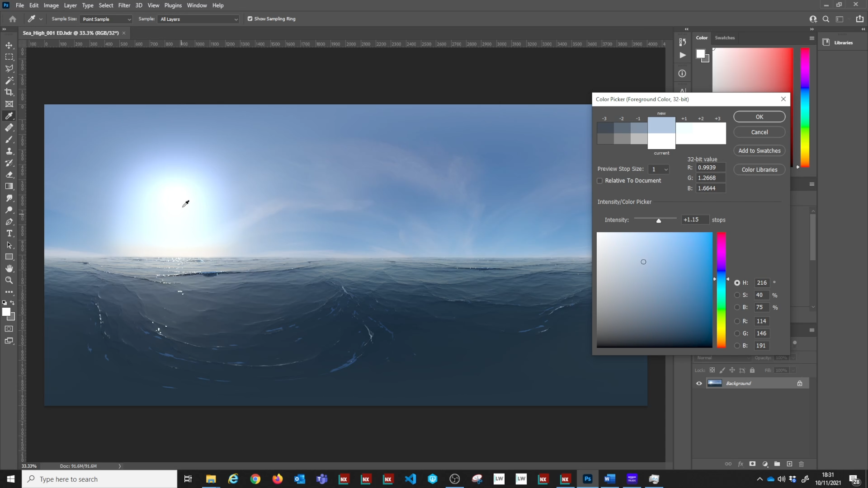Select the Healing Brush tool

click(x=9, y=127)
